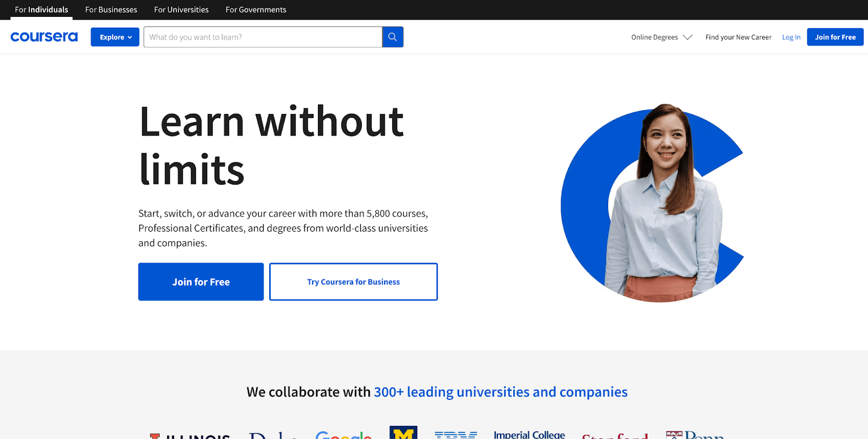The image size is (868, 439).
Task: Expand the Online Degrees chevron
Action: (688, 37)
